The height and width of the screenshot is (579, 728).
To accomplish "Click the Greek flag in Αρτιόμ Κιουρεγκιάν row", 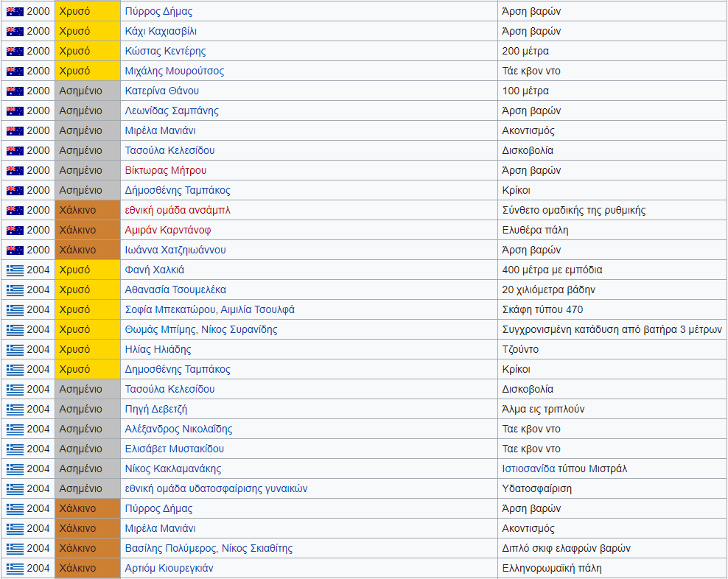I will pos(15,569).
